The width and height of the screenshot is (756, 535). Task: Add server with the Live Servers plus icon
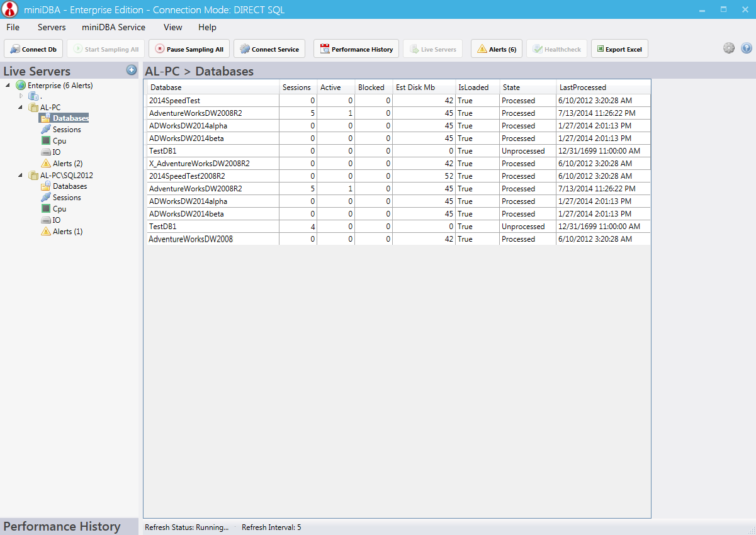(132, 70)
